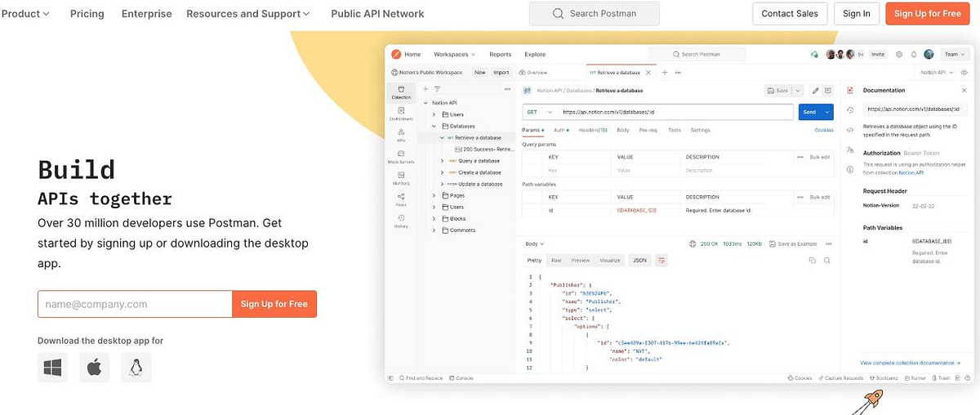Switch to the request Body tab
Image resolution: width=980 pixels, height=415 pixels.
(x=623, y=130)
